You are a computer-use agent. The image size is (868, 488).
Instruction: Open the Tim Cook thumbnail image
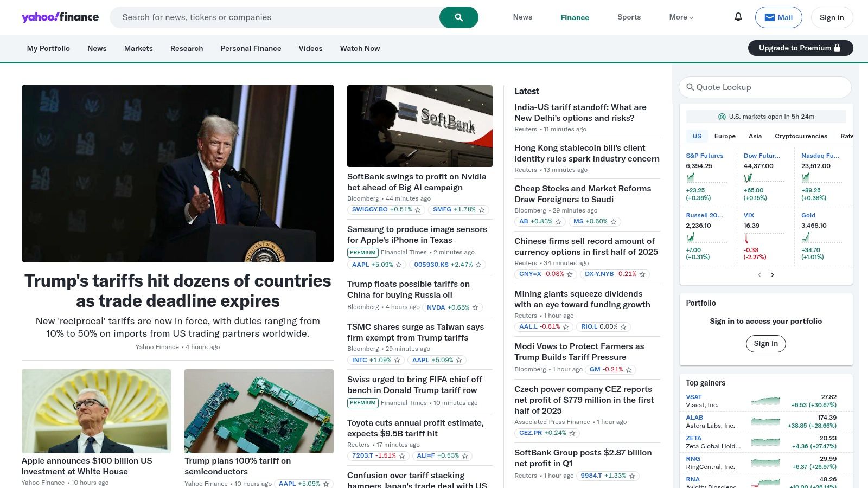(x=96, y=411)
